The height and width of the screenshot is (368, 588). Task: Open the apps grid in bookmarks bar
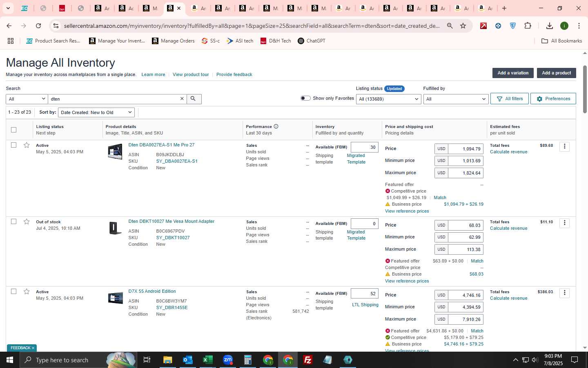[11, 41]
